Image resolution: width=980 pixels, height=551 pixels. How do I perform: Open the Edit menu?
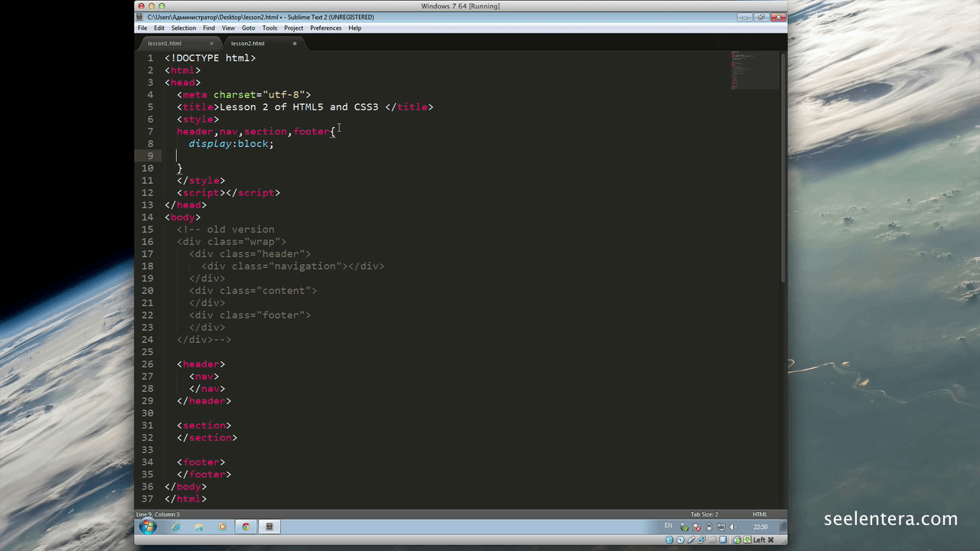pyautogui.click(x=159, y=28)
